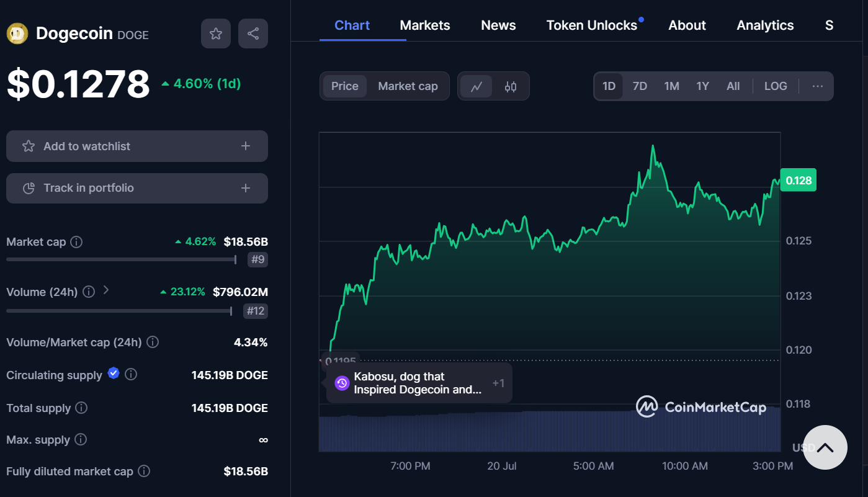Set chart range to All
Screen dimensions: 868x497
click(733, 86)
